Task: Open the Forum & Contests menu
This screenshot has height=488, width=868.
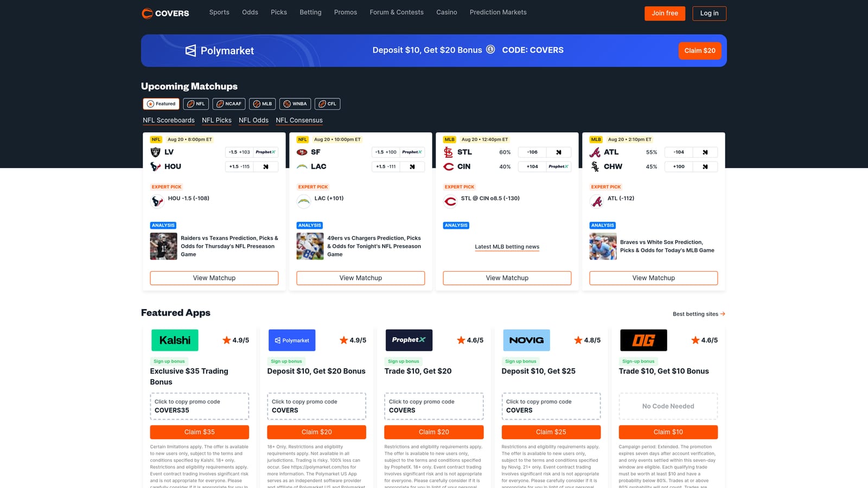Action: [397, 12]
